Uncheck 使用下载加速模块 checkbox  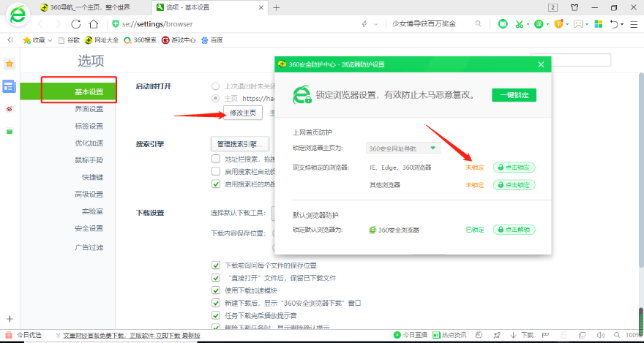click(x=216, y=290)
